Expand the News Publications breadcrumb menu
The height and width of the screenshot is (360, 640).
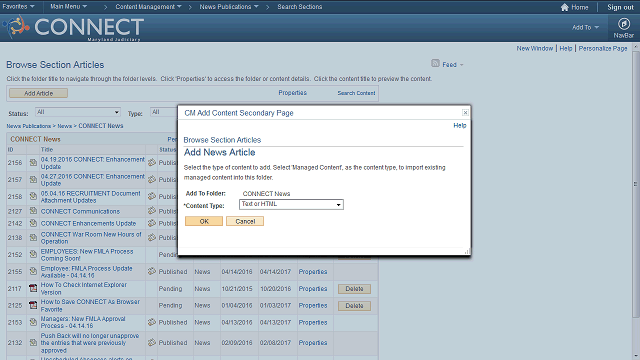click(x=229, y=7)
